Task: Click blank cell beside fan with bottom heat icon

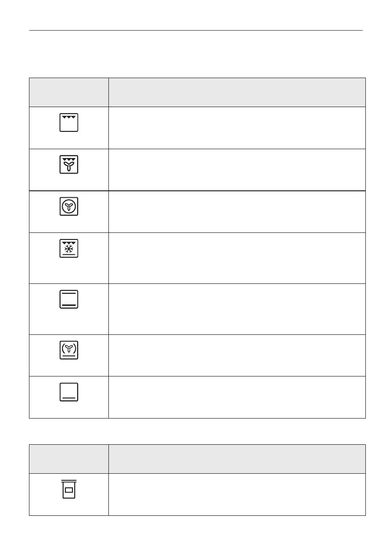Action: (236, 355)
